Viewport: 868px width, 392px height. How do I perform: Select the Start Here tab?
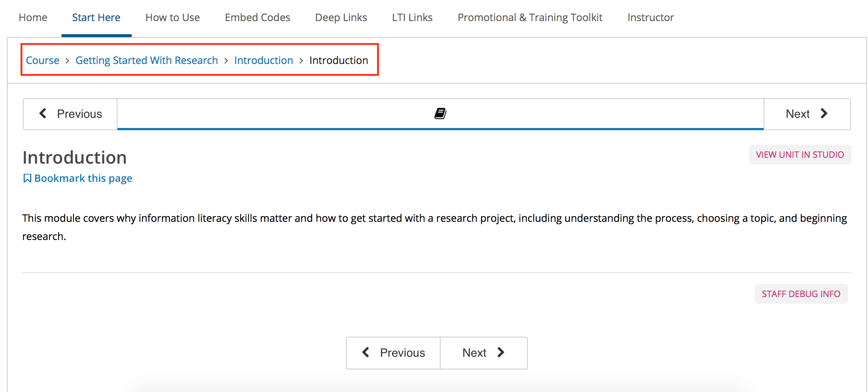point(96,17)
